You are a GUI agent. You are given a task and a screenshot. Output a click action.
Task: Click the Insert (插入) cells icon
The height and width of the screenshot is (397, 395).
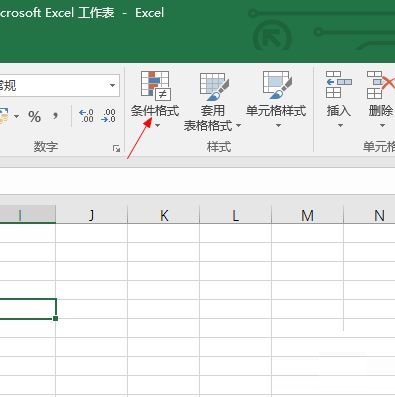coord(338,85)
